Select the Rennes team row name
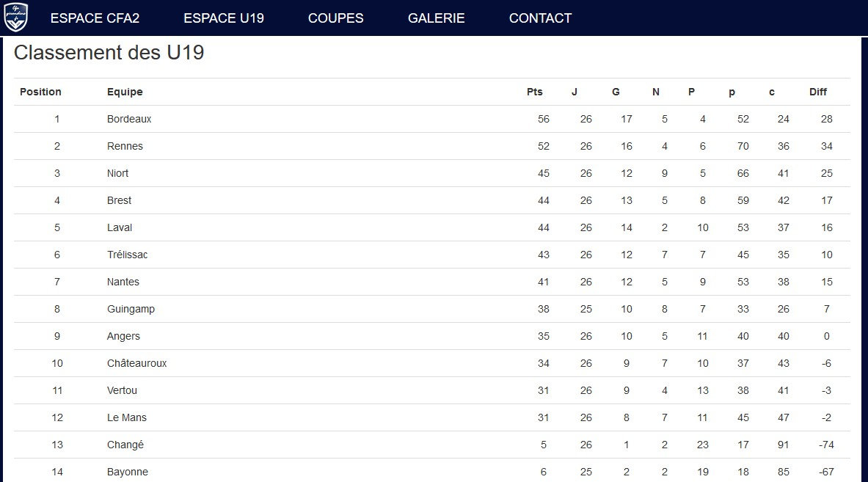 tap(125, 146)
